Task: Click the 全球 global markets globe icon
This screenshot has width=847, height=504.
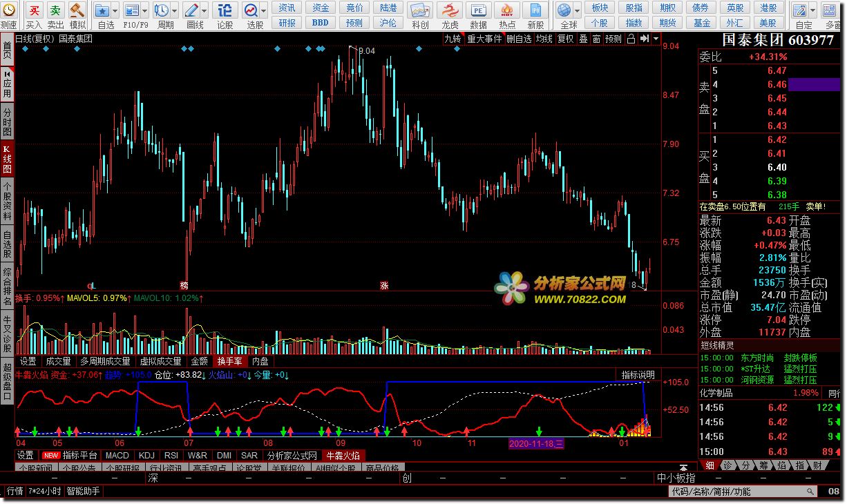Action: (x=564, y=10)
